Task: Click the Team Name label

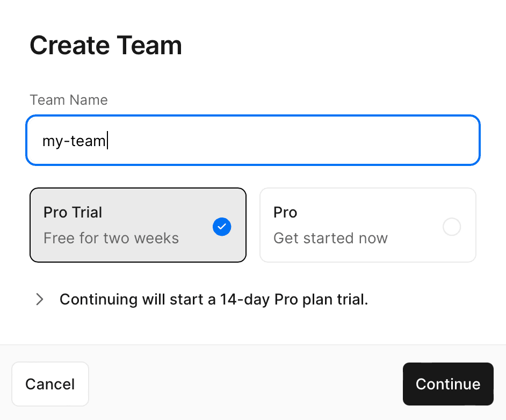Action: coord(68,100)
